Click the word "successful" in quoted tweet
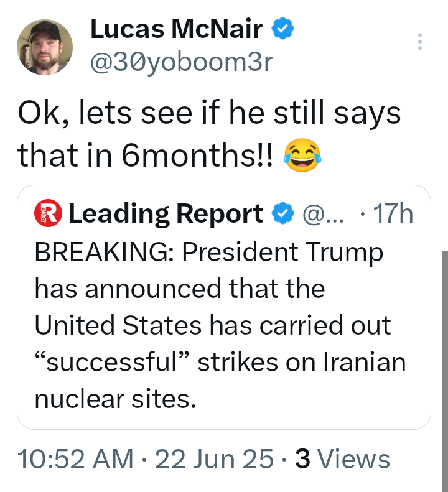Screen dimensions: 448x492 pyautogui.click(x=113, y=363)
